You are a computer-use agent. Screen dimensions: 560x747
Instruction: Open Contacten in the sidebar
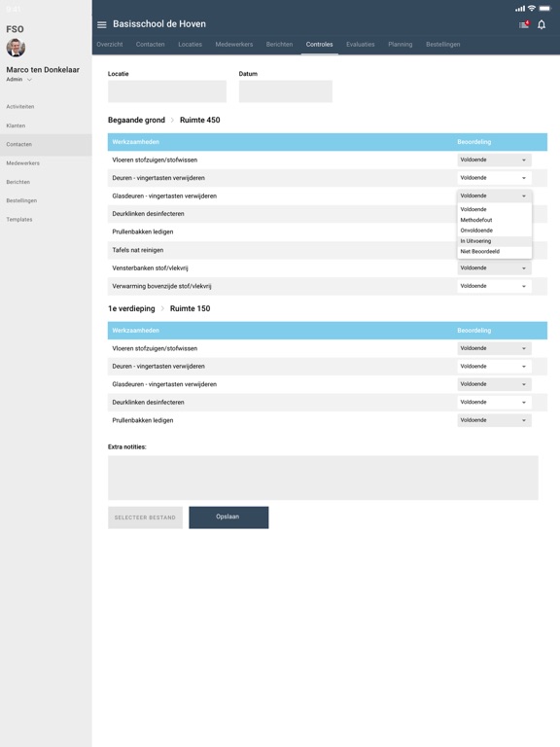(46, 144)
